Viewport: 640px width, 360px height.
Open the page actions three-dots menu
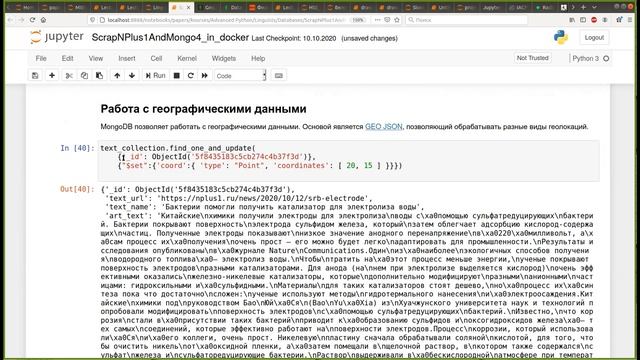377,20
